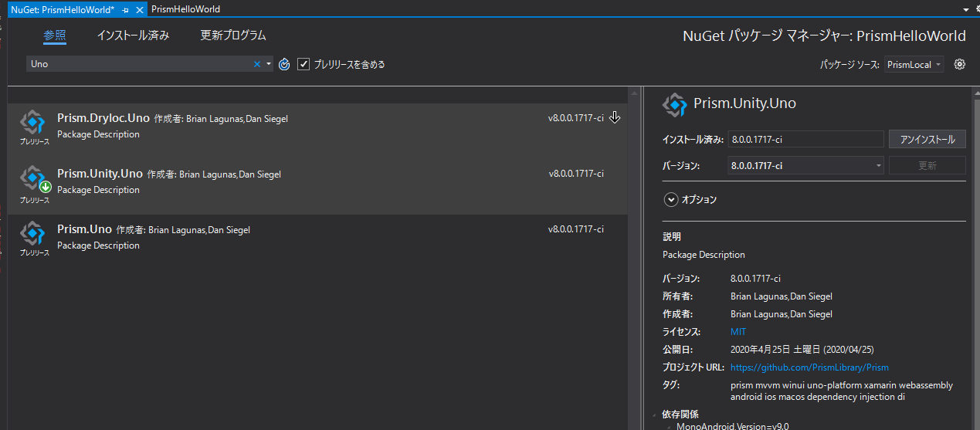
Task: Clear the Uno search text with X
Action: [257, 64]
